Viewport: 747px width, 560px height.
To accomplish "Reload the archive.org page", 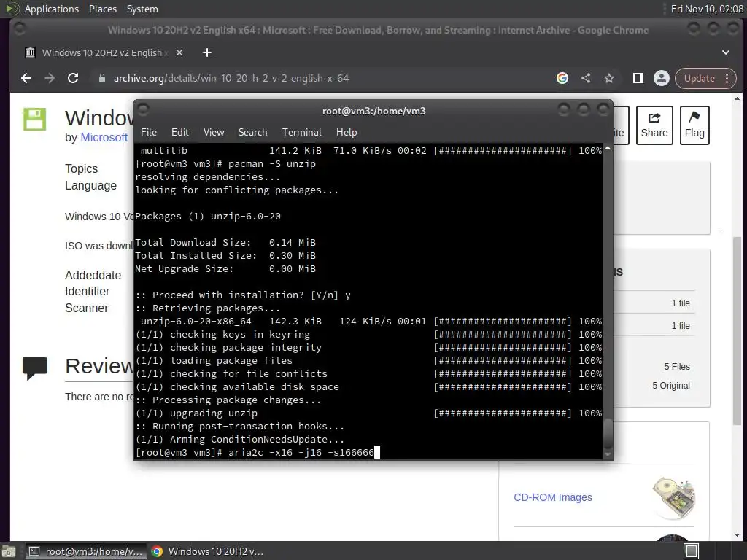I will click(x=73, y=78).
